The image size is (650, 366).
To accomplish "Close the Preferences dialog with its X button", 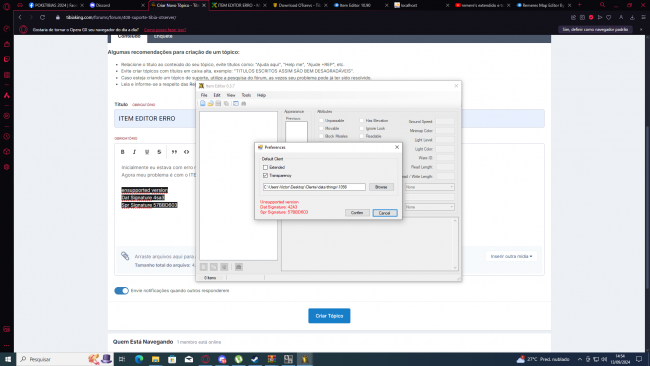I will [397, 147].
